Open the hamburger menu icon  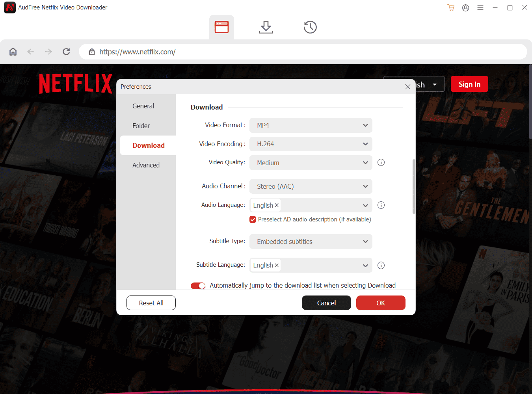(480, 7)
